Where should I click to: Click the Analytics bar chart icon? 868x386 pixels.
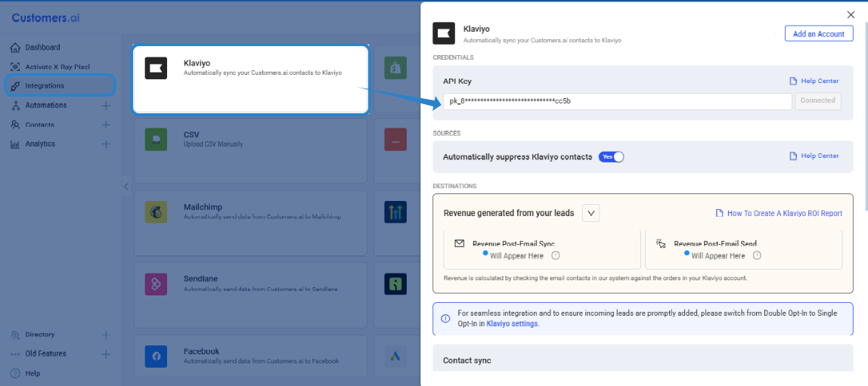[x=15, y=144]
